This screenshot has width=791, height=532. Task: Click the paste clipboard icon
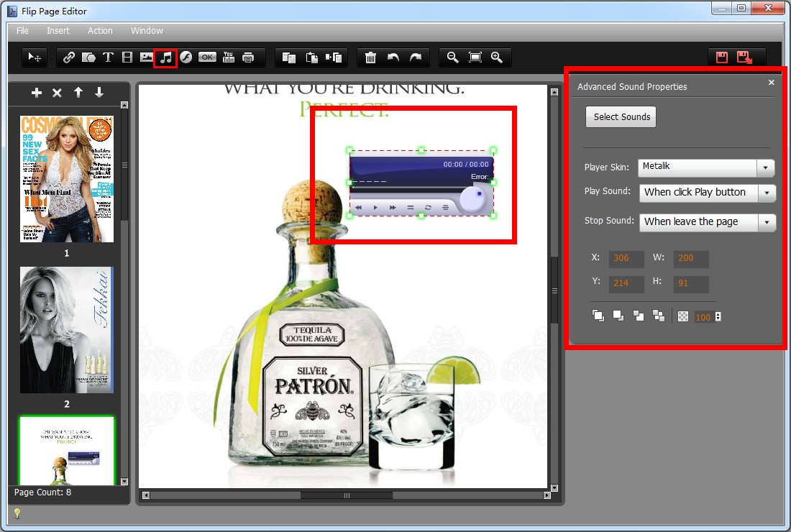(x=312, y=58)
